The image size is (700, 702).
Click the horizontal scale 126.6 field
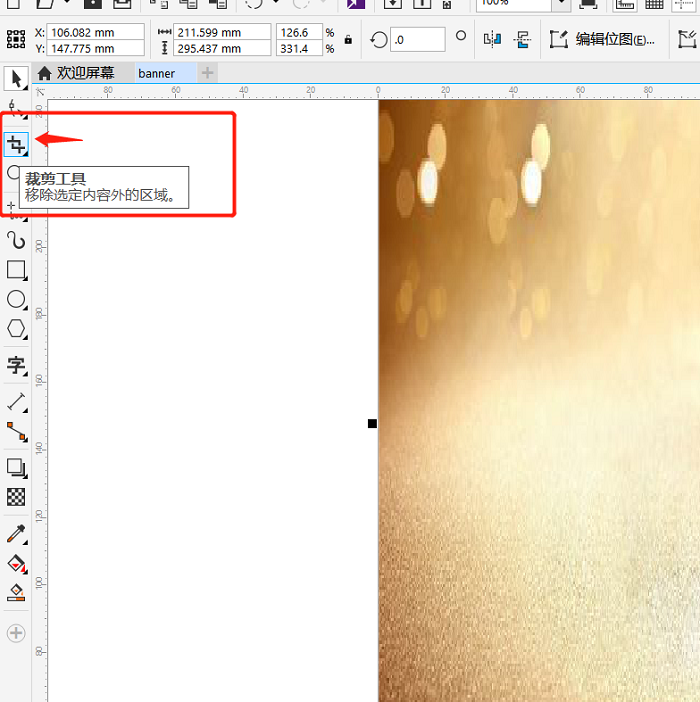click(x=299, y=32)
